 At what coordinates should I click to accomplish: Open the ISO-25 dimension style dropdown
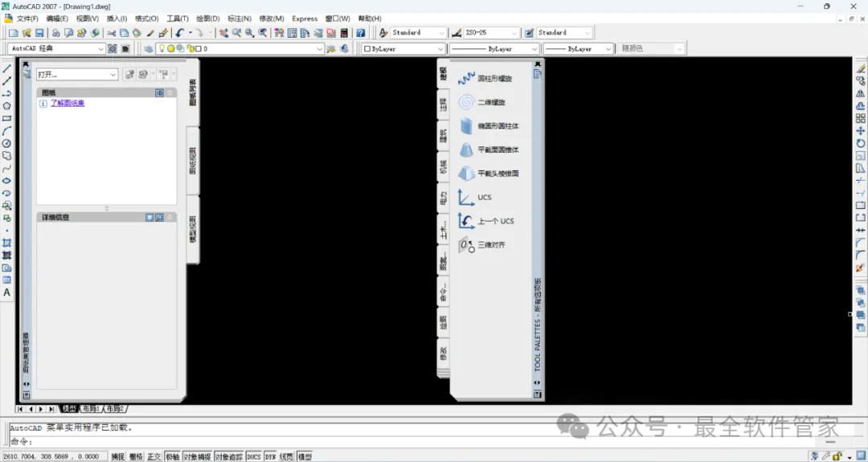point(492,33)
